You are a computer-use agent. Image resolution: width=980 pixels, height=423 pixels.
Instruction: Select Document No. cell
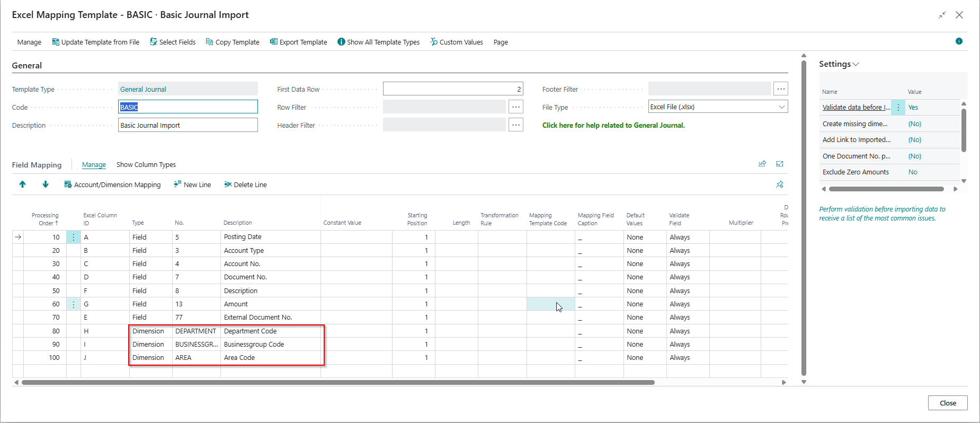[271, 277]
